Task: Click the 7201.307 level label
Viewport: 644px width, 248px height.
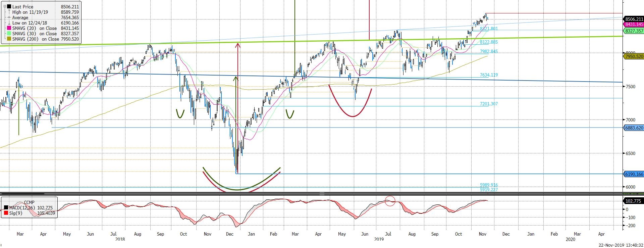Action: click(x=489, y=104)
